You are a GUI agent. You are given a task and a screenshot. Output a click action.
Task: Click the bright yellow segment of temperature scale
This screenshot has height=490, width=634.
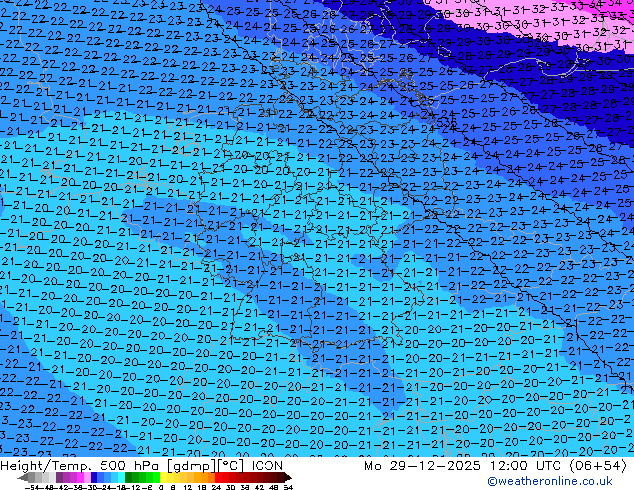point(163,477)
